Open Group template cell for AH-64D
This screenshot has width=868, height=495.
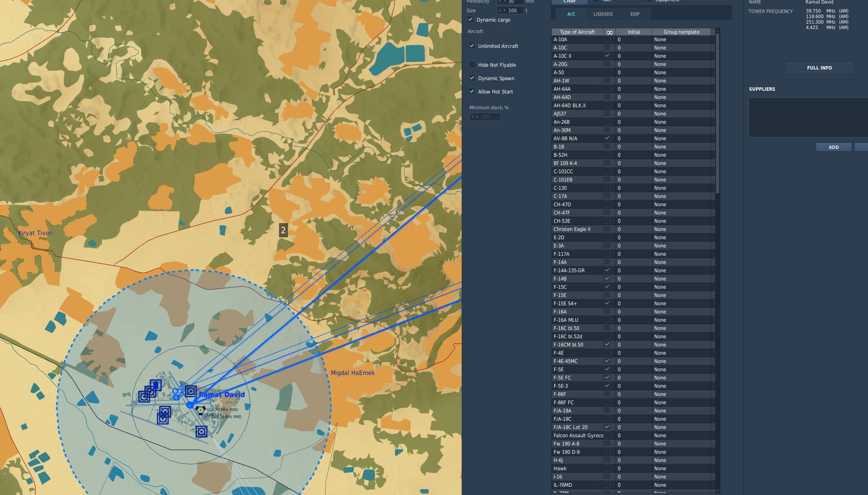[681, 97]
